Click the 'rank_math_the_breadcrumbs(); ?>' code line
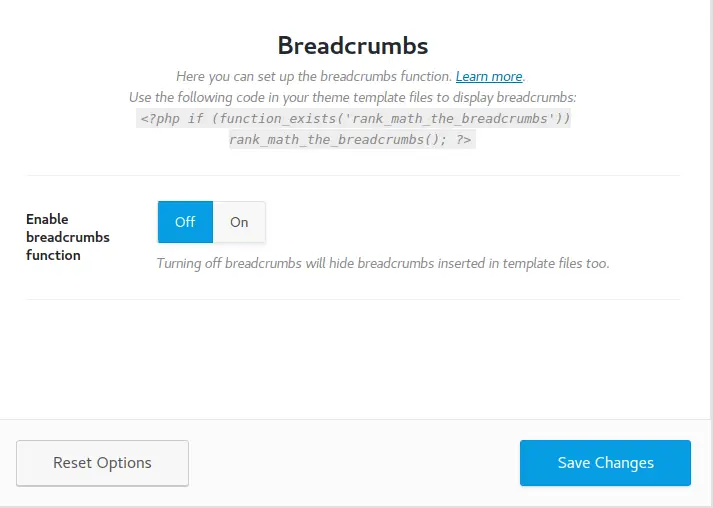Viewport: 713px width, 508px height. point(351,140)
